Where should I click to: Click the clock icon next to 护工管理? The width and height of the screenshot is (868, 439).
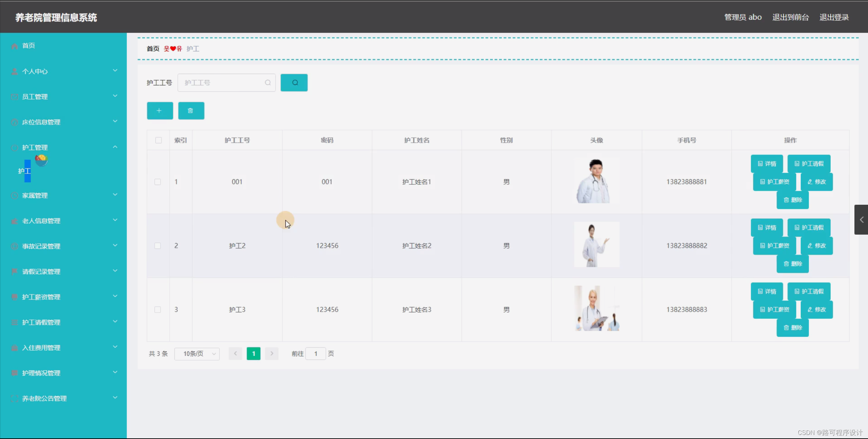point(14,147)
